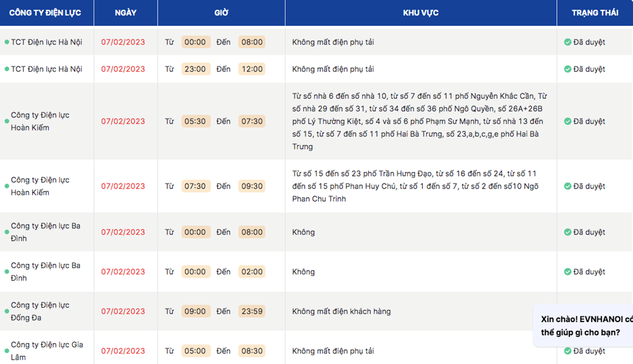Click the 05:30 start time value
Viewport: 633px width, 364px height.
(x=195, y=121)
